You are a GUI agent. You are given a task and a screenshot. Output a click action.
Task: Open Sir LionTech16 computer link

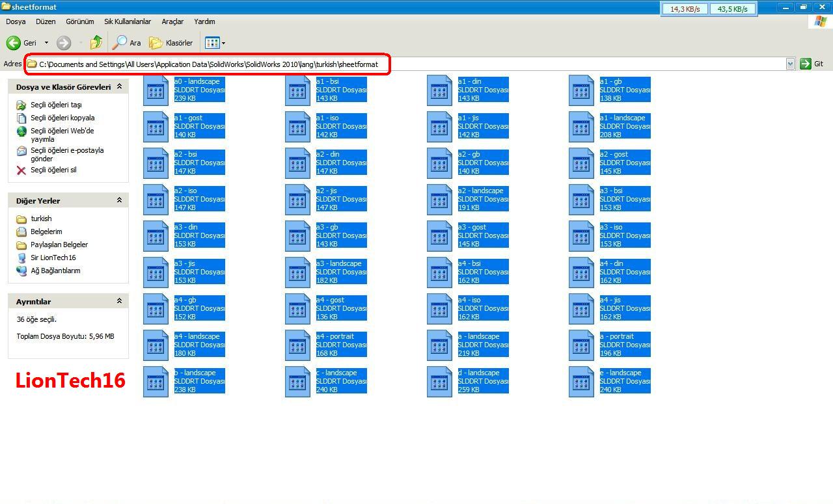[x=53, y=258]
